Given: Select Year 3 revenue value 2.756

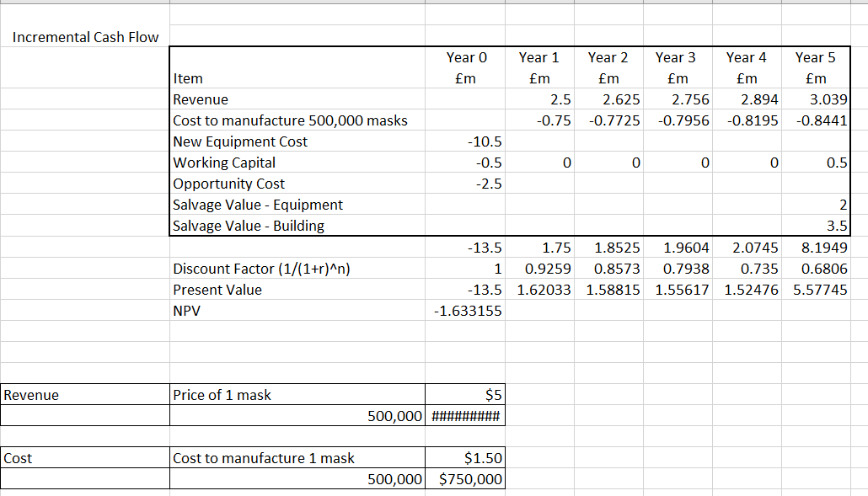Looking at the screenshot, I should tap(678, 99).
